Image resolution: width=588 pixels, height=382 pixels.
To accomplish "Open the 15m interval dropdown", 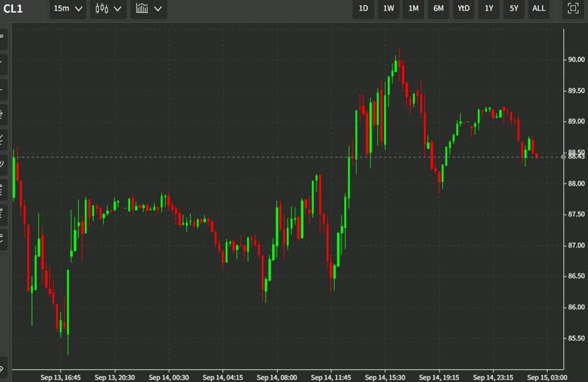I will point(66,9).
